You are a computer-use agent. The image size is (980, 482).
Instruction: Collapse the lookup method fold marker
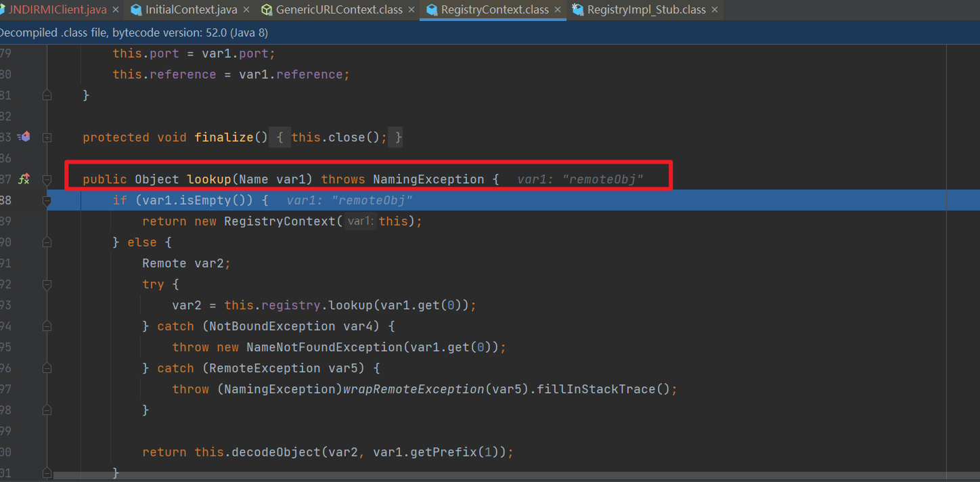click(47, 179)
